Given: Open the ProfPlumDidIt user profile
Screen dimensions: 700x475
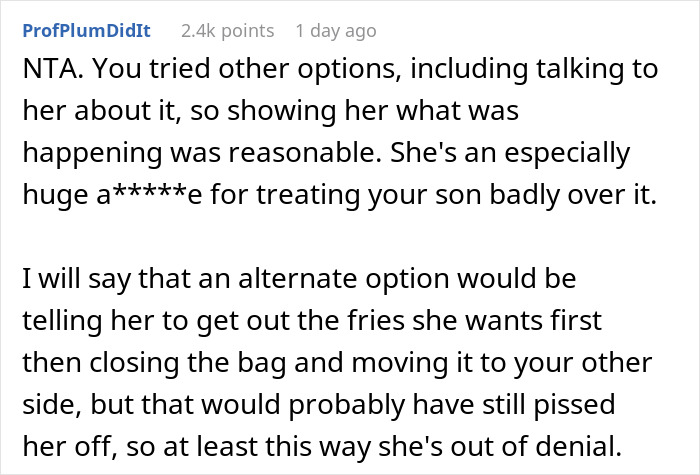Looking at the screenshot, I should 86,31.
